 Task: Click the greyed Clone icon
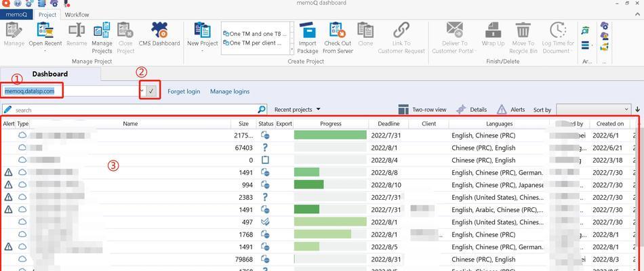point(365,30)
